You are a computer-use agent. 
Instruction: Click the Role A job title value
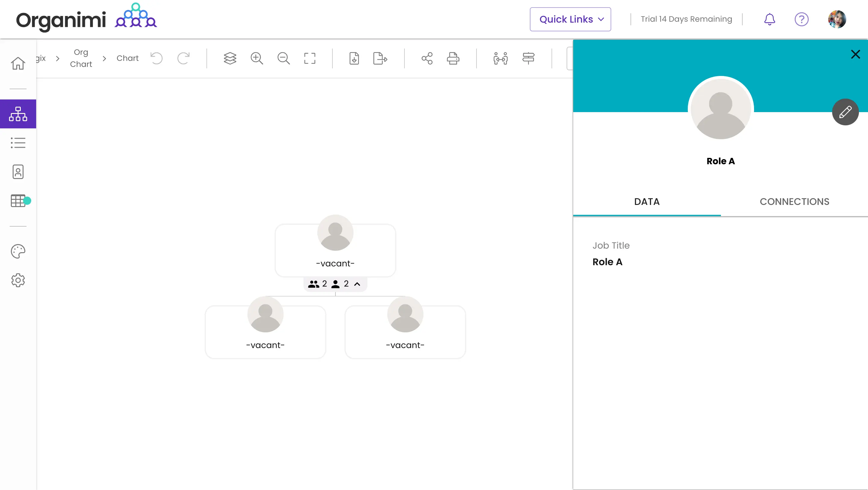coord(607,262)
